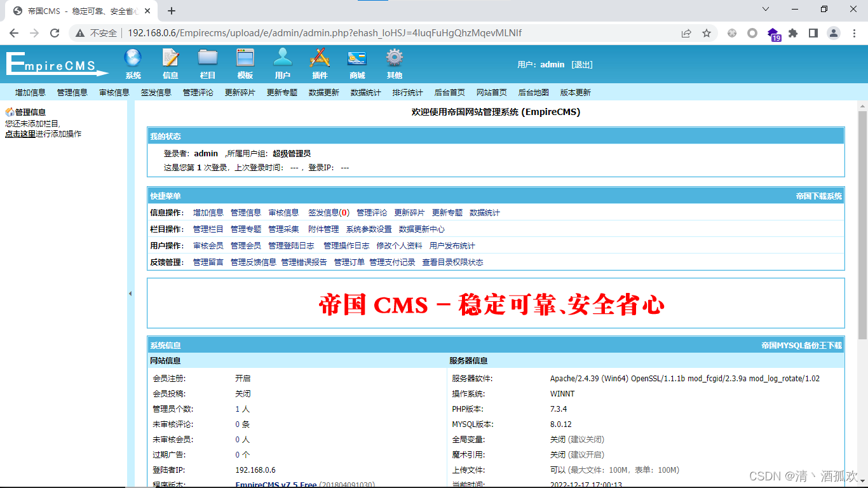Click 管理登陆日志 in the quick menu

(291, 246)
